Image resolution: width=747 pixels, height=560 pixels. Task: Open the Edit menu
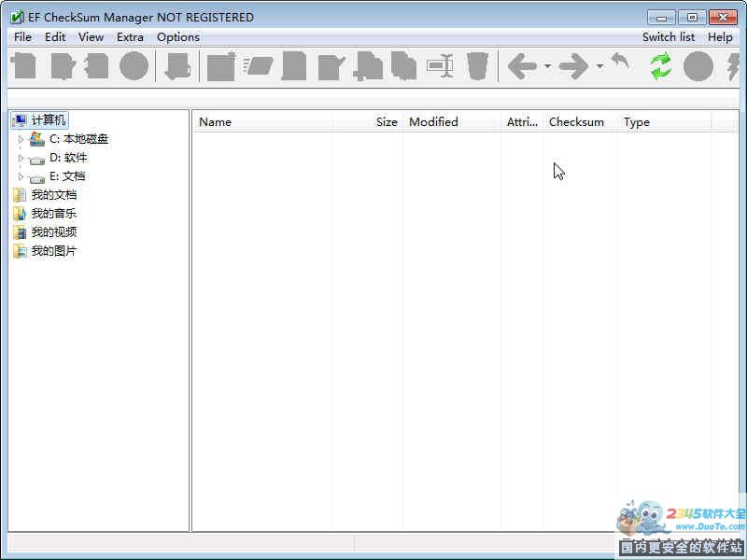pyautogui.click(x=55, y=37)
